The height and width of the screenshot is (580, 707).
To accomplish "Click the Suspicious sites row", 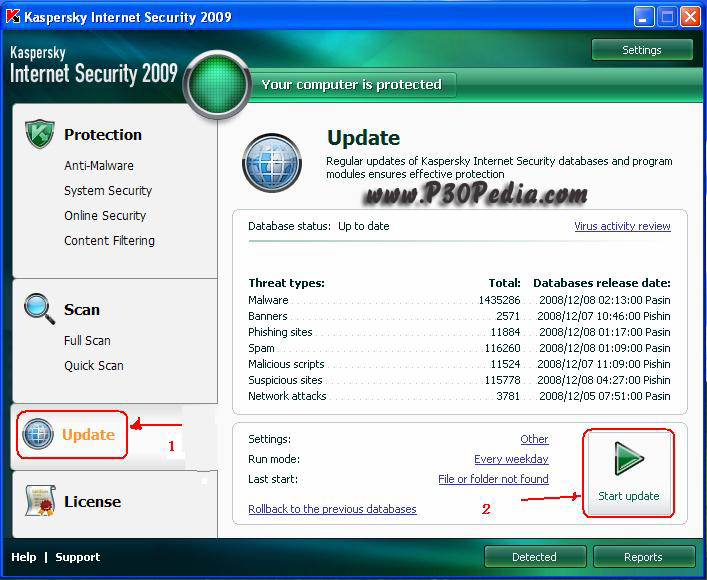I will pos(459,380).
